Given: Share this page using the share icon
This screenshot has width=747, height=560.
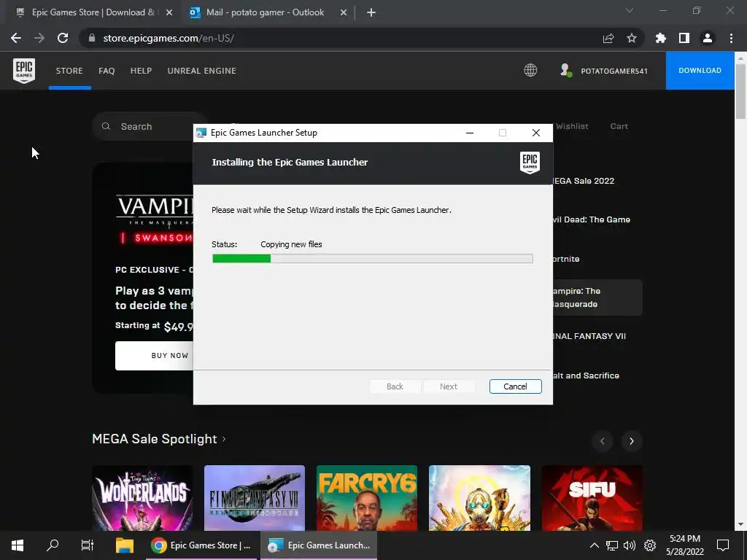Looking at the screenshot, I should [608, 38].
